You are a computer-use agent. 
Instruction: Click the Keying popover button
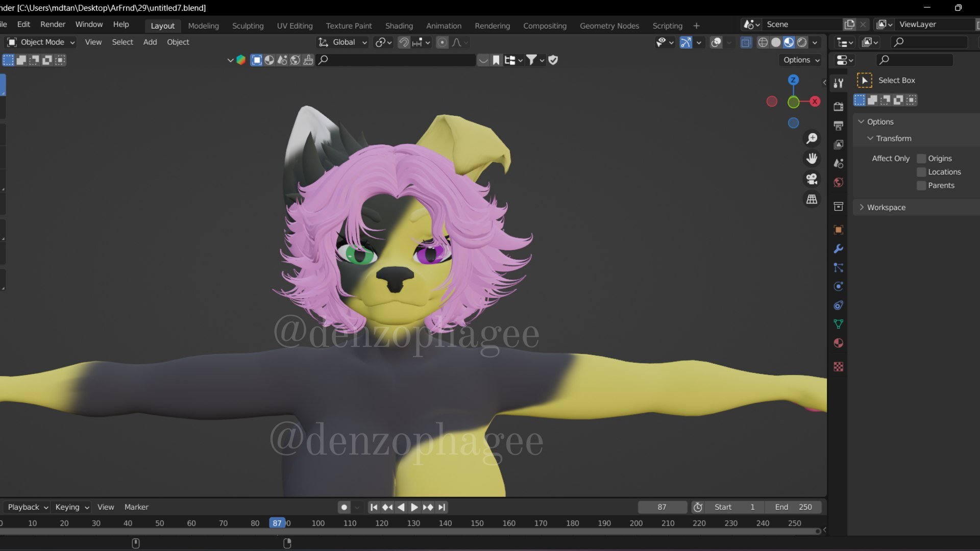coord(72,507)
